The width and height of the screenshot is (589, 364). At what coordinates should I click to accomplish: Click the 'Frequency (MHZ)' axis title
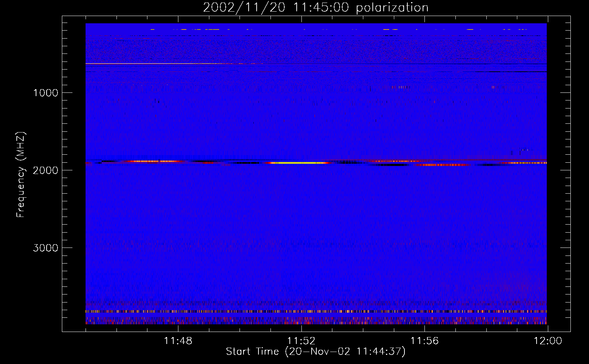[21, 175]
